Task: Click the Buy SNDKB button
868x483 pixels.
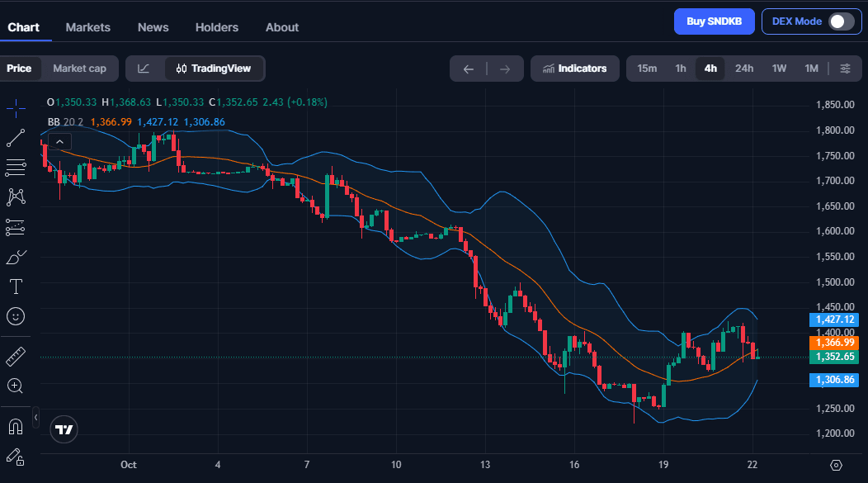Action: [714, 21]
